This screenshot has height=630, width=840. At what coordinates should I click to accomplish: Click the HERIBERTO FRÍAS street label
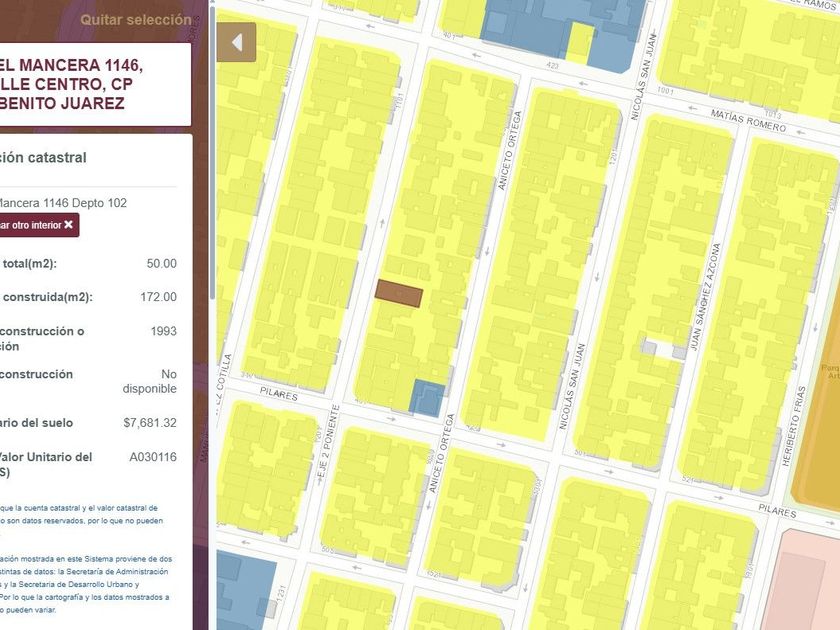pos(793,426)
